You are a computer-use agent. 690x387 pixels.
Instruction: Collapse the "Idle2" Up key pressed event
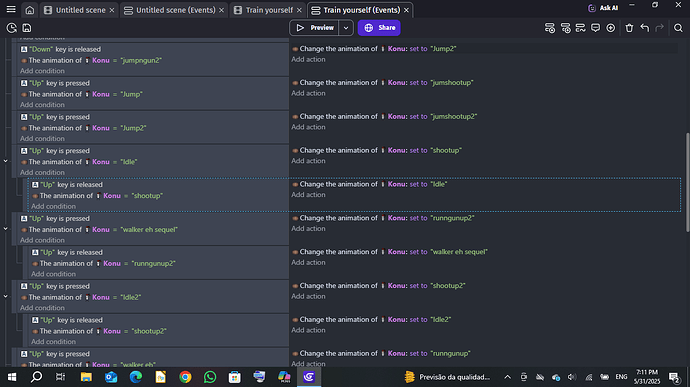[6, 296]
